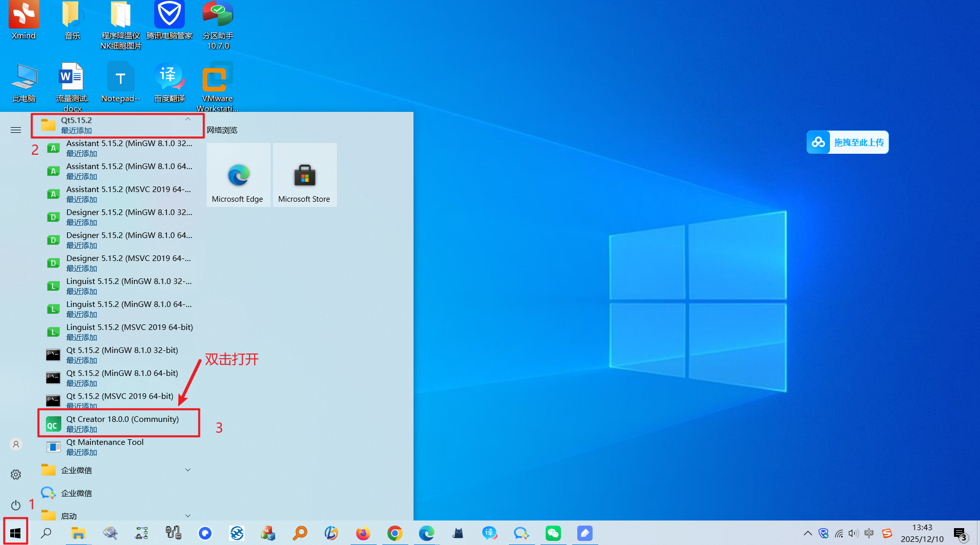The height and width of the screenshot is (545, 980).
Task: Open 百度翻译 from the taskbar
Action: 489,533
